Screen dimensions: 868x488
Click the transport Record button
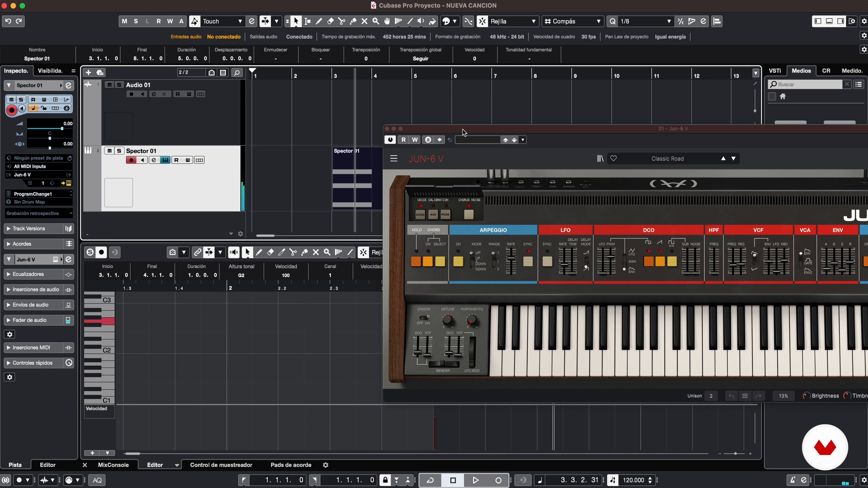tap(498, 480)
